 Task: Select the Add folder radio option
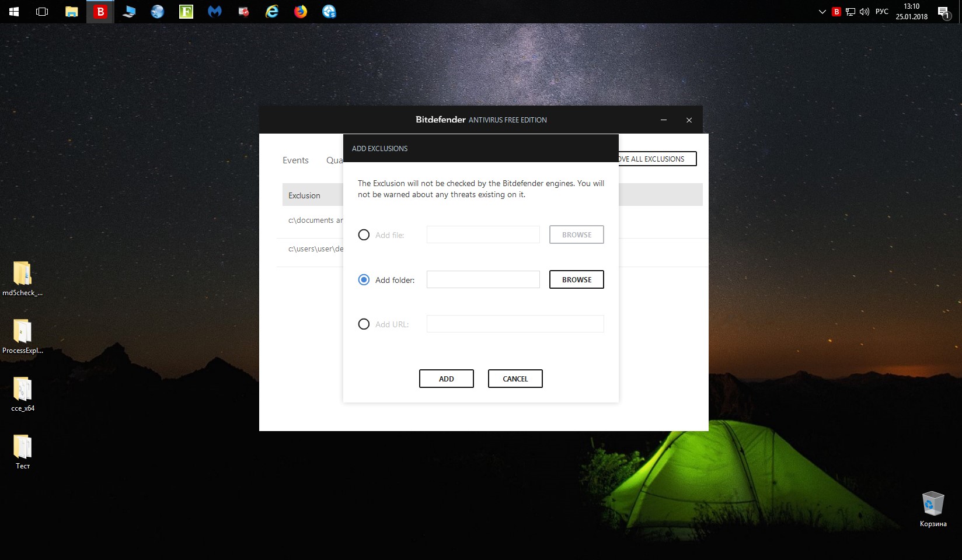click(364, 280)
